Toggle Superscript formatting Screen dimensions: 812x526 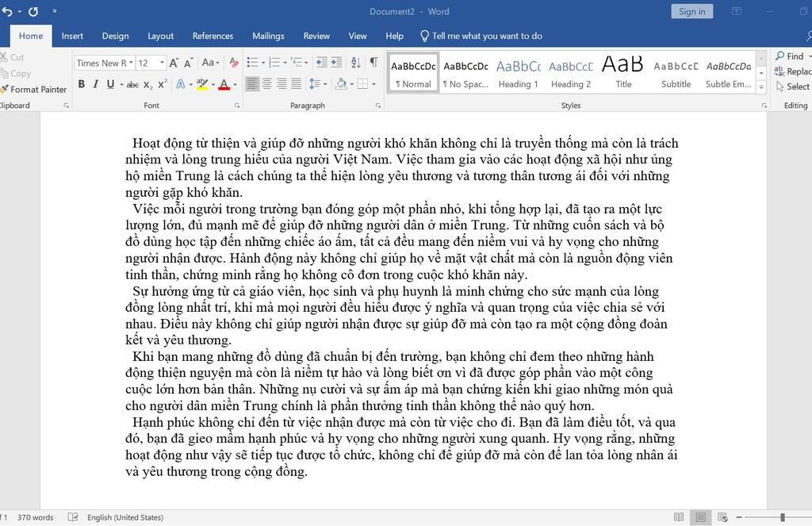(x=163, y=84)
